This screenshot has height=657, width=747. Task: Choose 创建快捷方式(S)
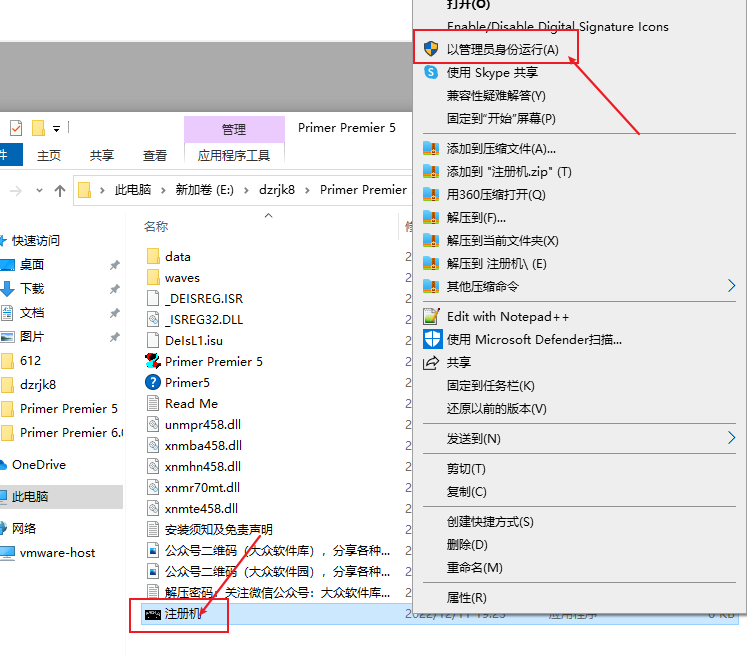pyautogui.click(x=490, y=522)
